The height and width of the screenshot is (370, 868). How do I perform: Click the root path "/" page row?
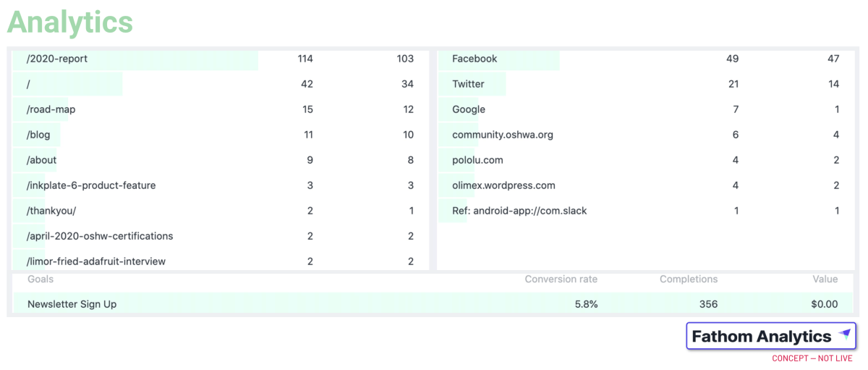(221, 84)
